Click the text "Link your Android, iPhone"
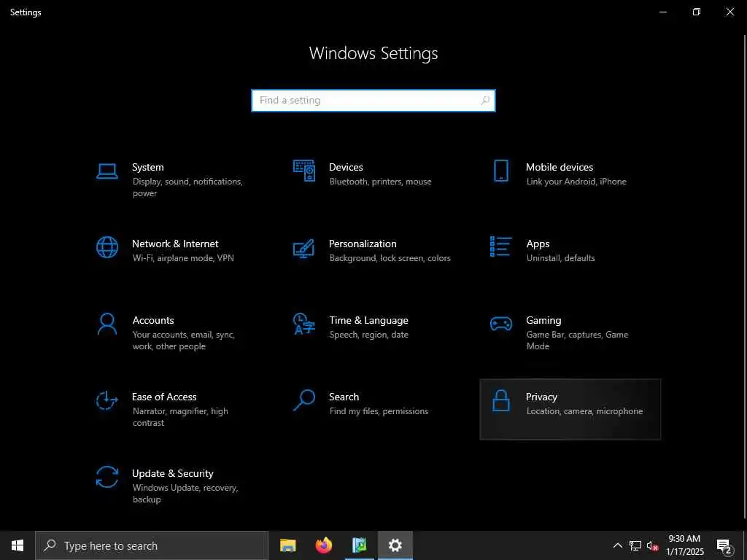 click(x=576, y=182)
